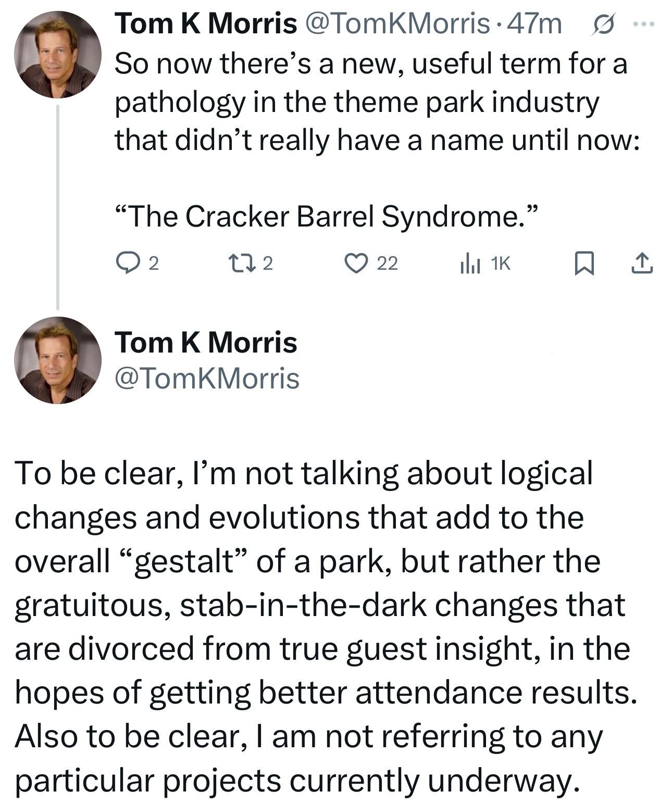
Task: Like the tweet with the heart icon
Action: [357, 263]
